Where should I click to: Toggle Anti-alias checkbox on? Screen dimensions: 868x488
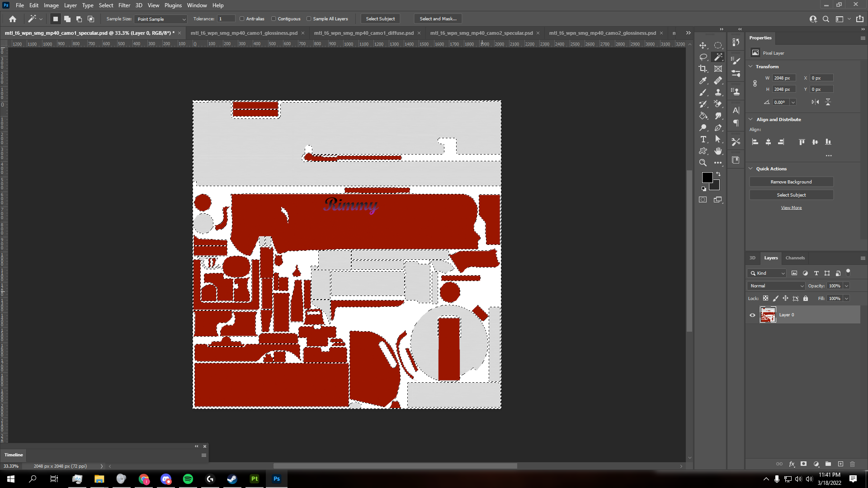point(243,19)
